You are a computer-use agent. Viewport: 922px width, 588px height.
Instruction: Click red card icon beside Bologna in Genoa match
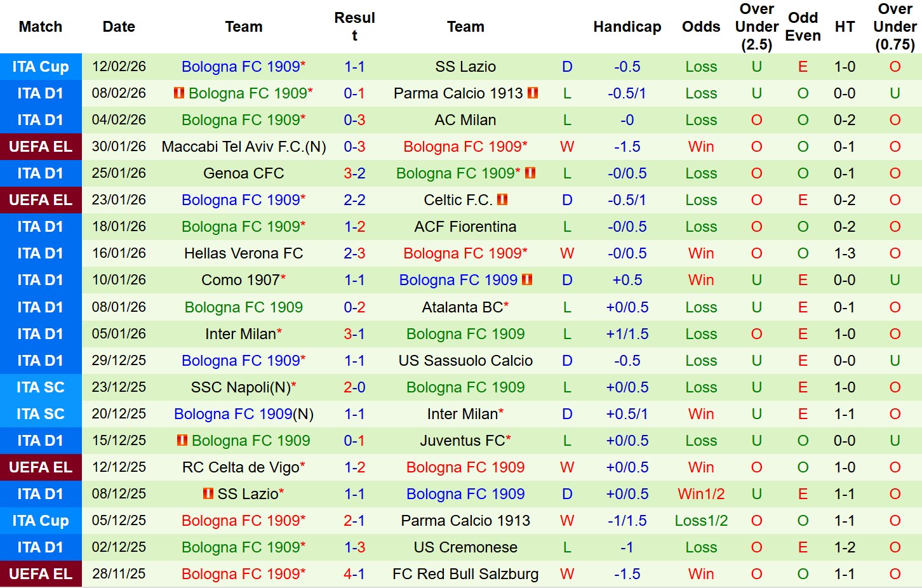click(530, 173)
